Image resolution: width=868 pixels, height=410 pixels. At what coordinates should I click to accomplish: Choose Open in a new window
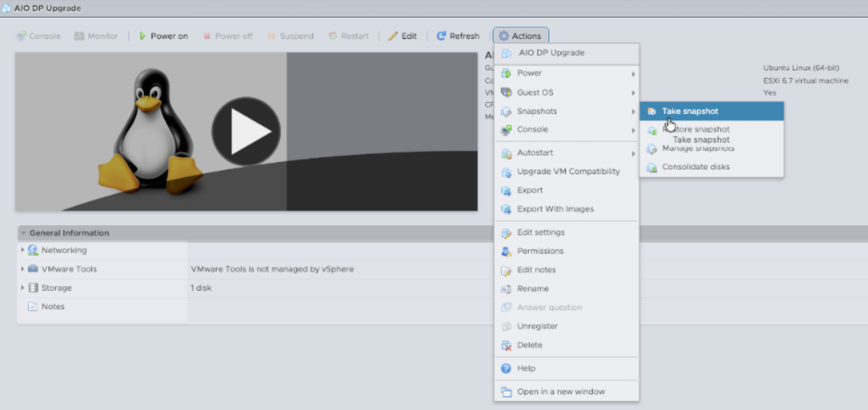[567, 391]
